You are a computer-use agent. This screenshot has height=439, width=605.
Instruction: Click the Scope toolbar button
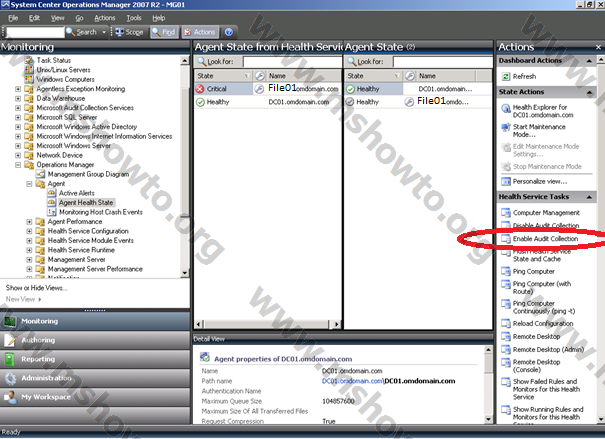coord(129,32)
